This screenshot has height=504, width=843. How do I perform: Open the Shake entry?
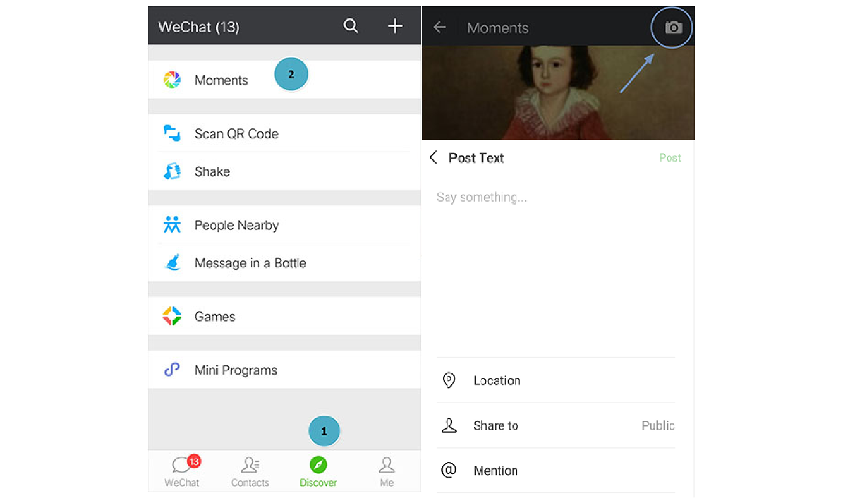285,171
